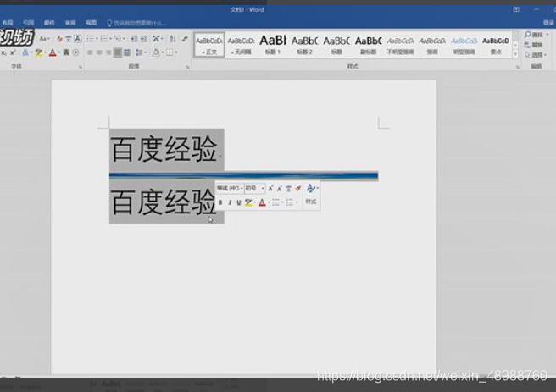Click Format Painter on the mini toolbar
556x392 pixels.
(297, 189)
